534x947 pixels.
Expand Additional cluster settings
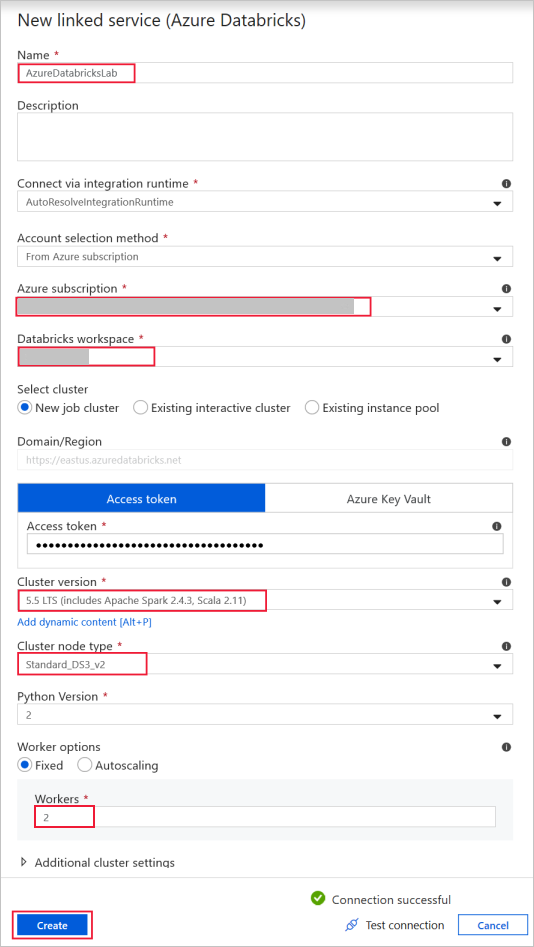pos(98,862)
